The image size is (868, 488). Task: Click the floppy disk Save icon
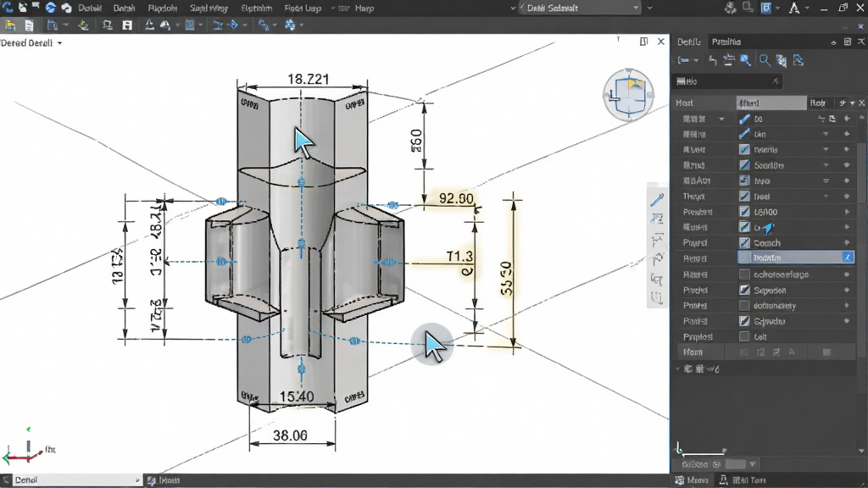127,25
